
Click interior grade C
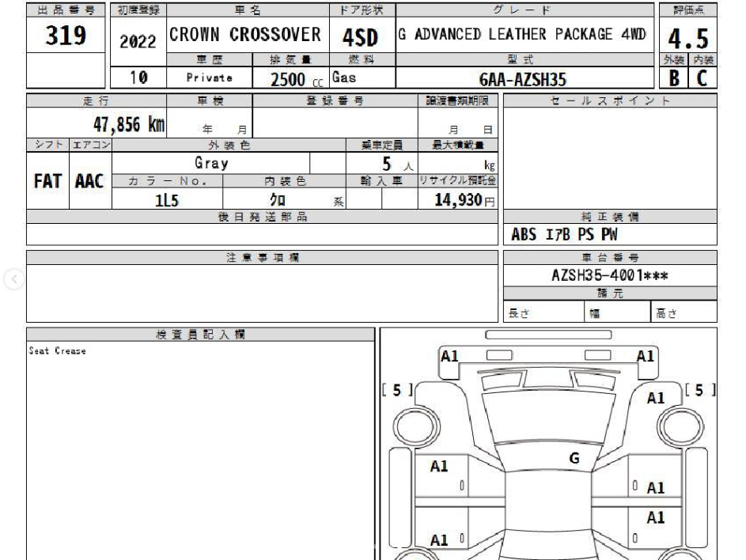(x=702, y=78)
